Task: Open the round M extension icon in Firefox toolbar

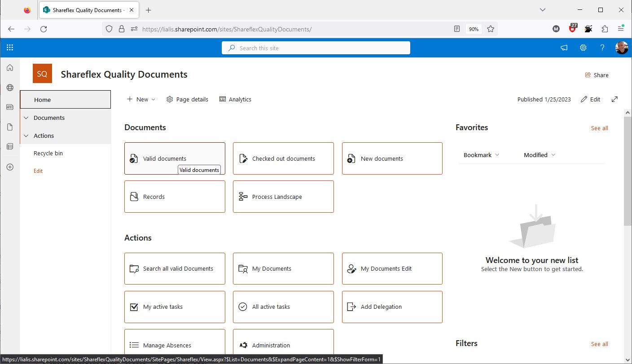Action: click(x=556, y=29)
